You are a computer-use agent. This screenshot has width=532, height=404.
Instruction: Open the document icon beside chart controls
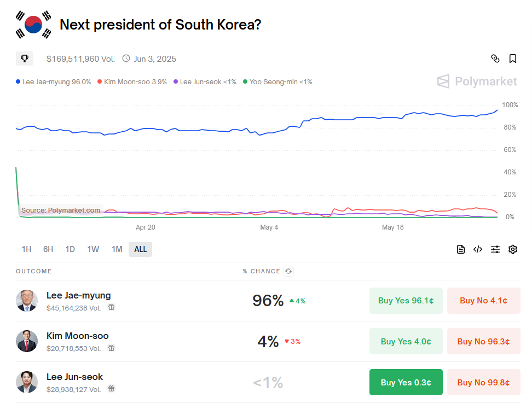tap(461, 249)
